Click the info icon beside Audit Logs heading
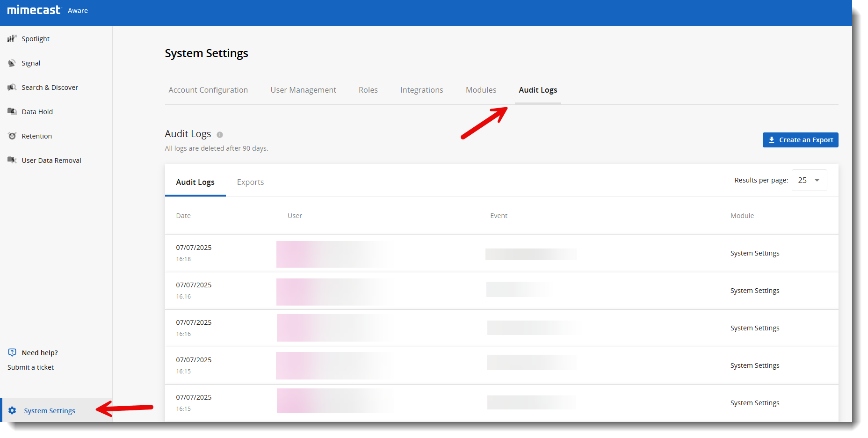 pos(220,135)
